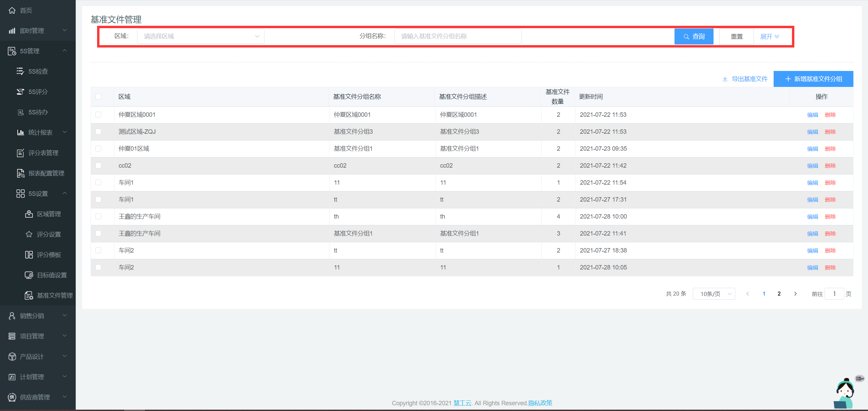Open the 请选择区域 dropdown
This screenshot has width=868, height=411.
(200, 36)
